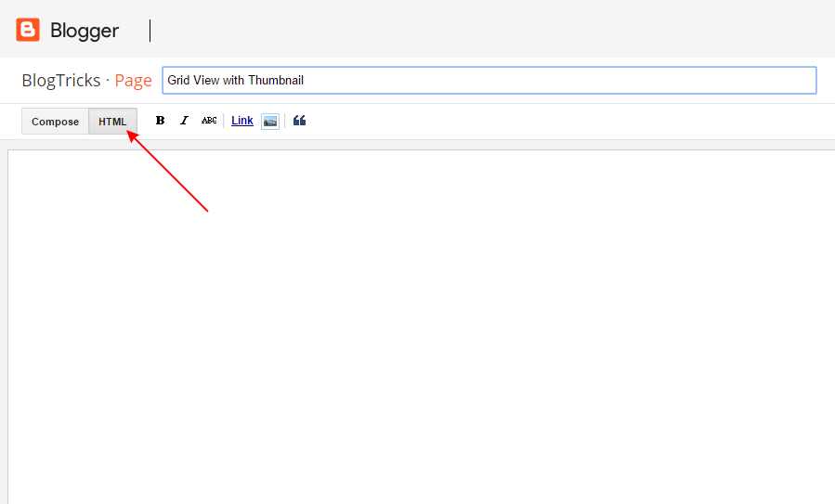Insert a blockquote with the quote icon
Screen dimensions: 835x504
tap(299, 121)
